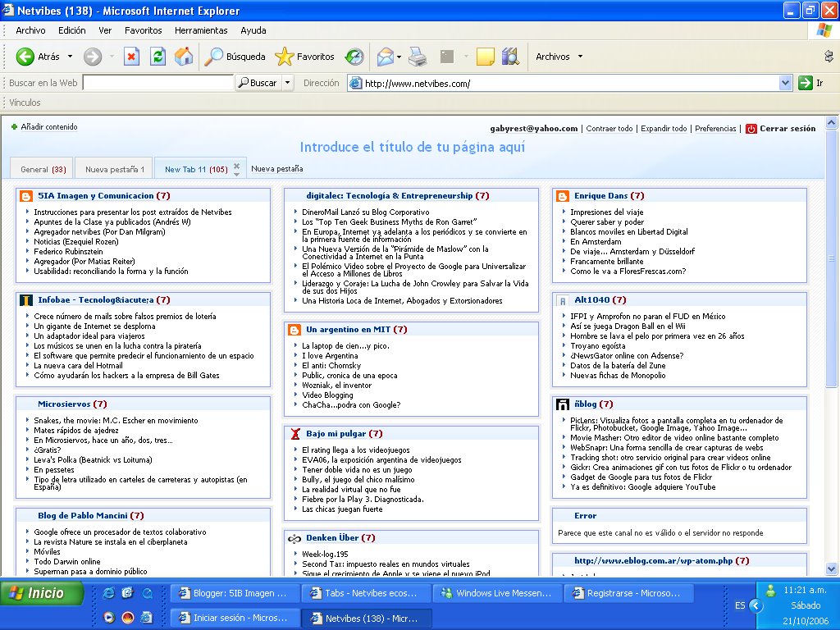Click green plus Añadir contenido icon
This screenshot has width=840, height=630.
click(15, 127)
